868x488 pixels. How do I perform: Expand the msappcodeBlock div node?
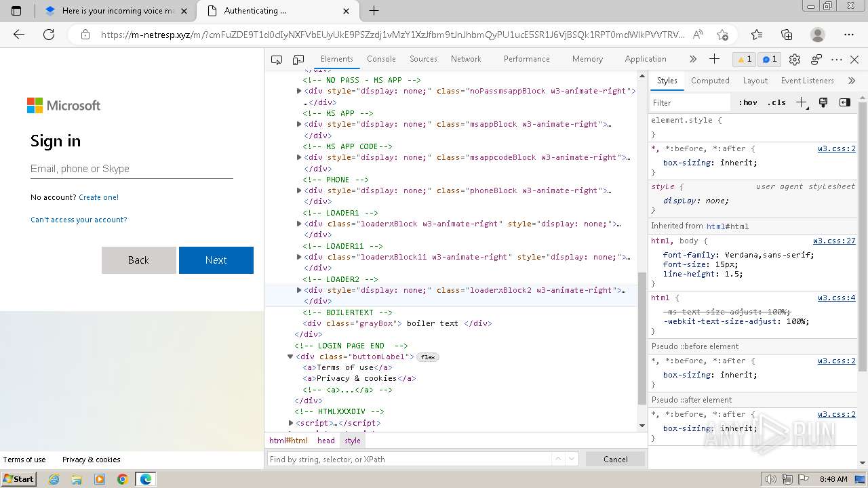(299, 157)
